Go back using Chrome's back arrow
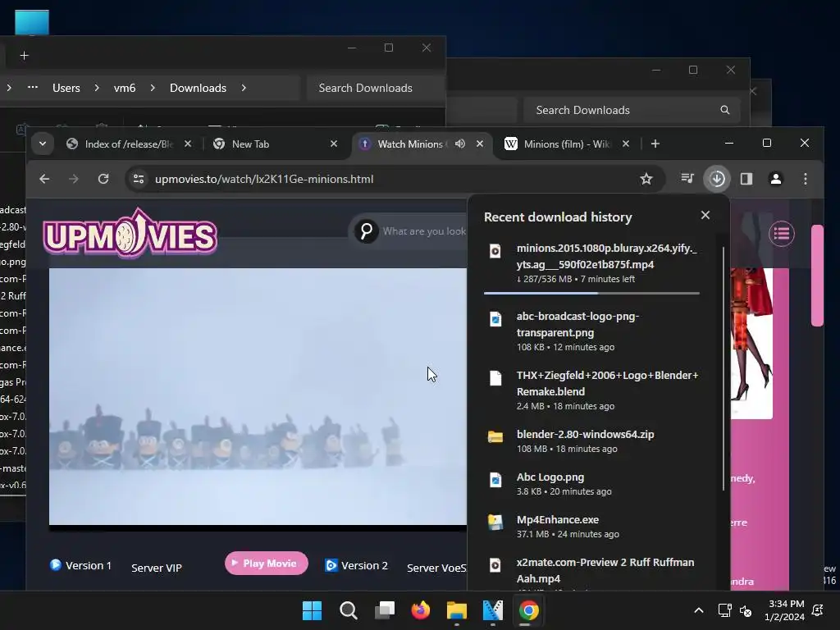840x630 pixels. tap(44, 179)
